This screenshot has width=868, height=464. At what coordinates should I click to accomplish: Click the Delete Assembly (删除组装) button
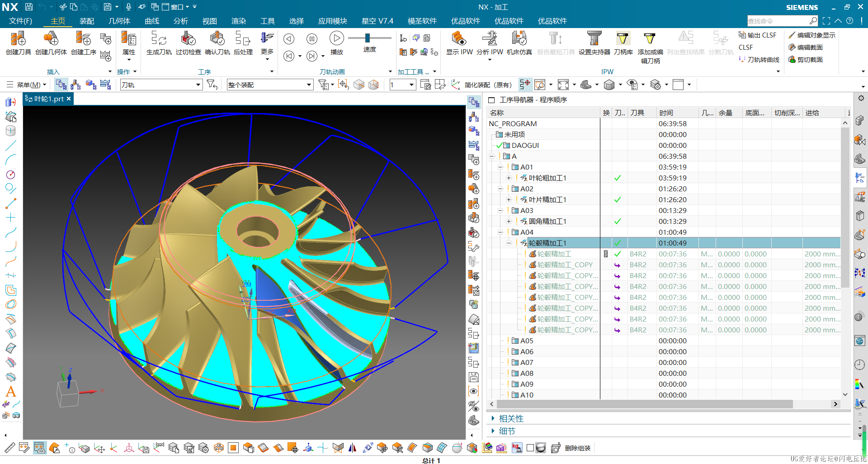coord(571,448)
